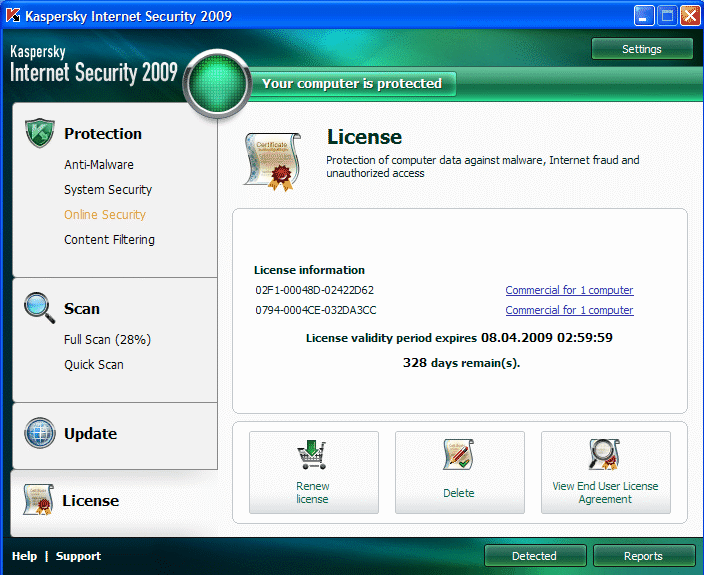Click Commercial link for key 02F1-00048D-02422D62

pos(569,290)
